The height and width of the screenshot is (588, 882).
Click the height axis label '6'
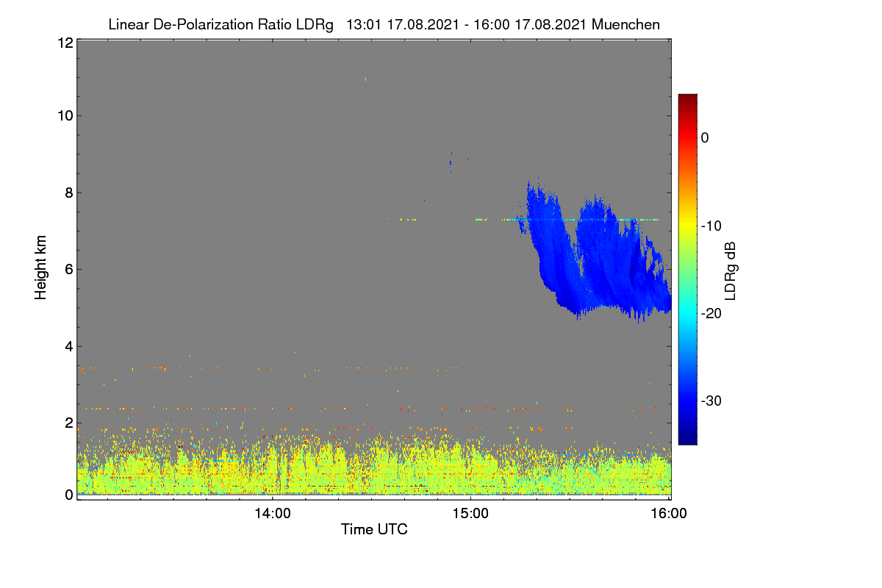tap(68, 269)
